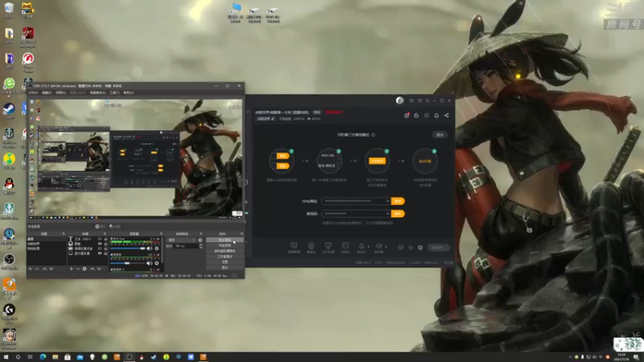Open File Explorer from taskbar
The height and width of the screenshot is (362, 644).
(55, 357)
